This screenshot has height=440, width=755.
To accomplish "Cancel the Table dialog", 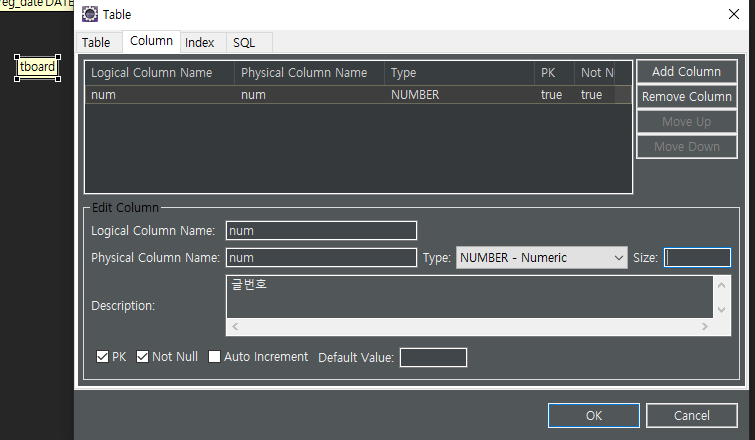I will pyautogui.click(x=691, y=415).
